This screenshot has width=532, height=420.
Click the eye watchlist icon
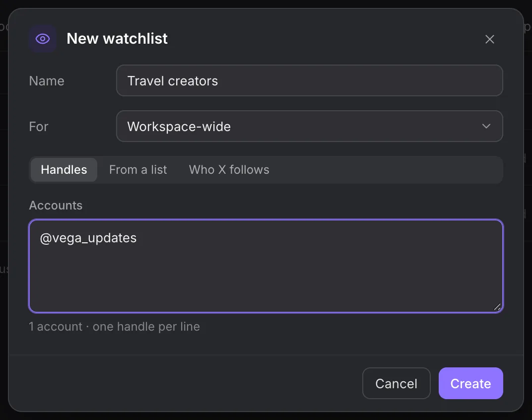tap(42, 39)
